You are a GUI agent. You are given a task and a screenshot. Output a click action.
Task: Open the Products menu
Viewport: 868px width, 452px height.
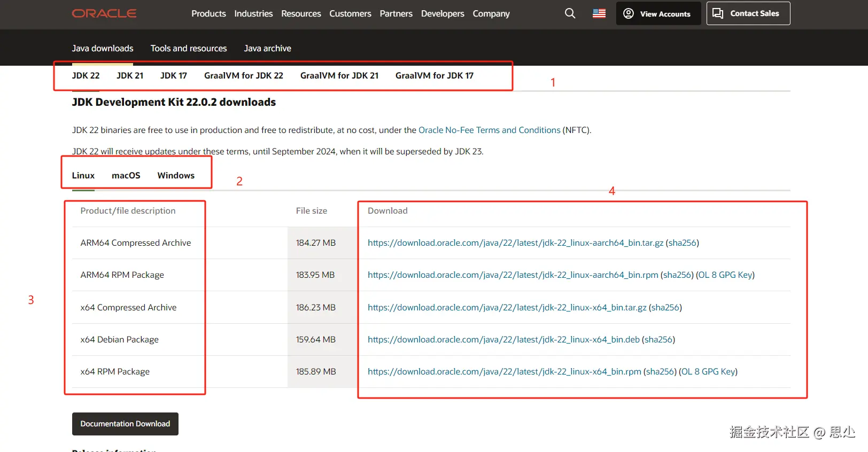coord(208,13)
